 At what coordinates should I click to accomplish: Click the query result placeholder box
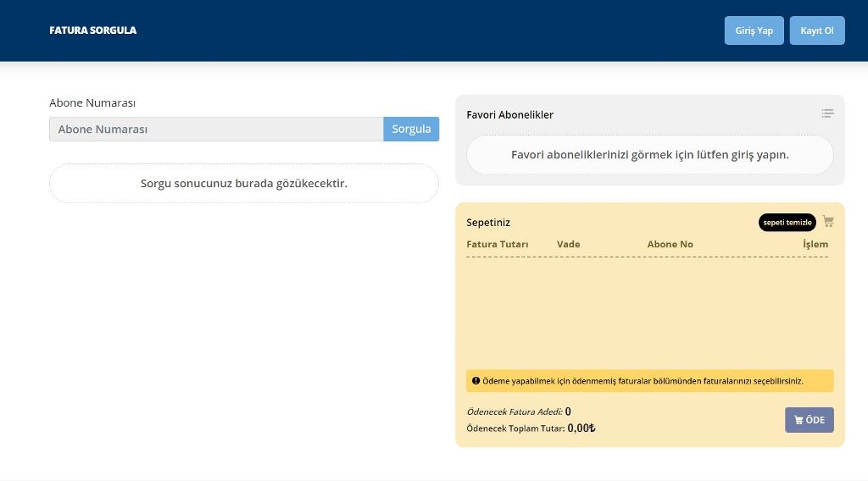(244, 183)
